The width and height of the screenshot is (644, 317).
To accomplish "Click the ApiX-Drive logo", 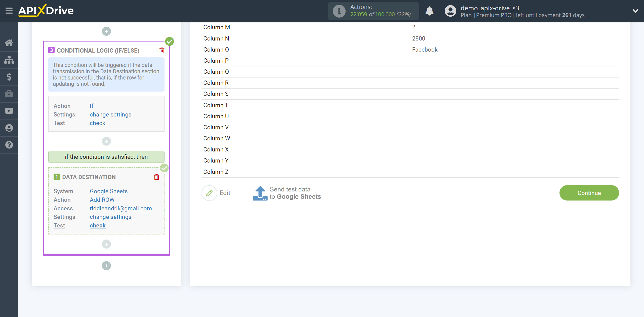I will click(x=46, y=11).
